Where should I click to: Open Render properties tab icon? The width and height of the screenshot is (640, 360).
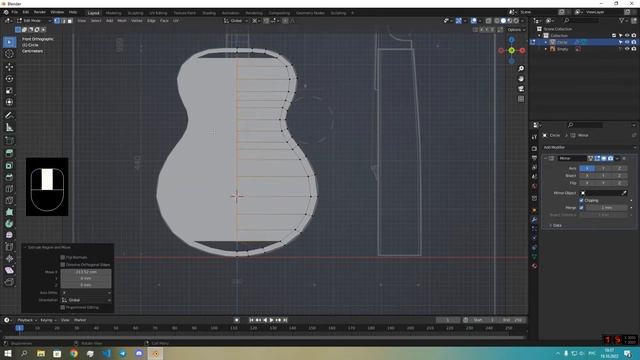[534, 149]
